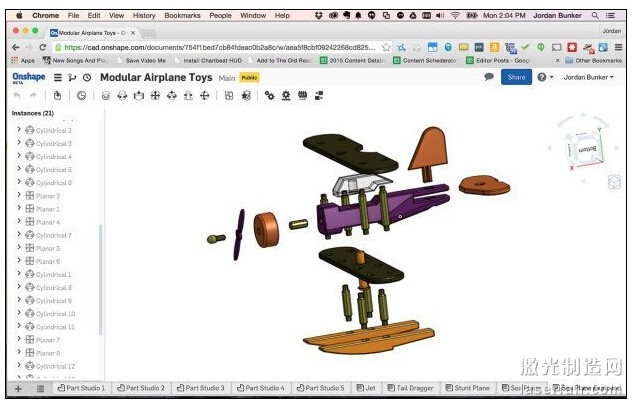Expand the Cylindrical 2 mate
The width and height of the screenshot is (634, 409).
click(18, 130)
